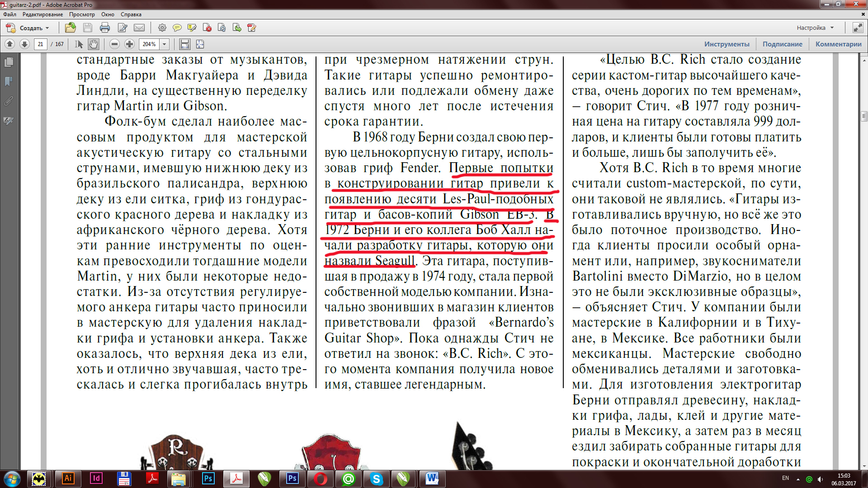Switch to the text selection tool

tap(79, 44)
